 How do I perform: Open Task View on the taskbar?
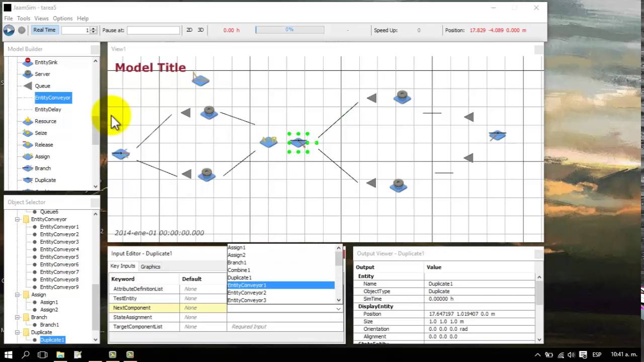pos(43,354)
